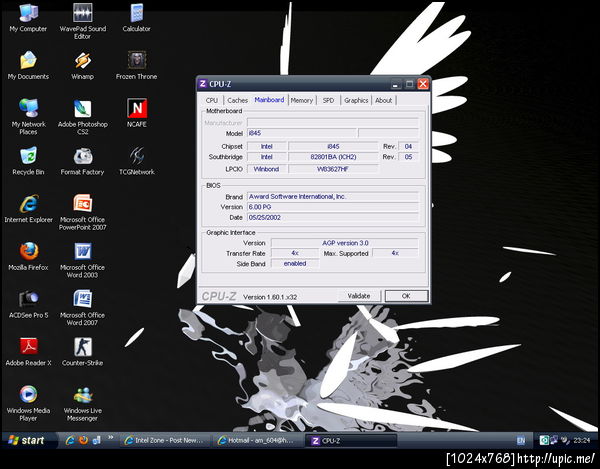Launch Mozilla Firefox desktop icon
The width and height of the screenshot is (600, 469).
click(x=28, y=256)
